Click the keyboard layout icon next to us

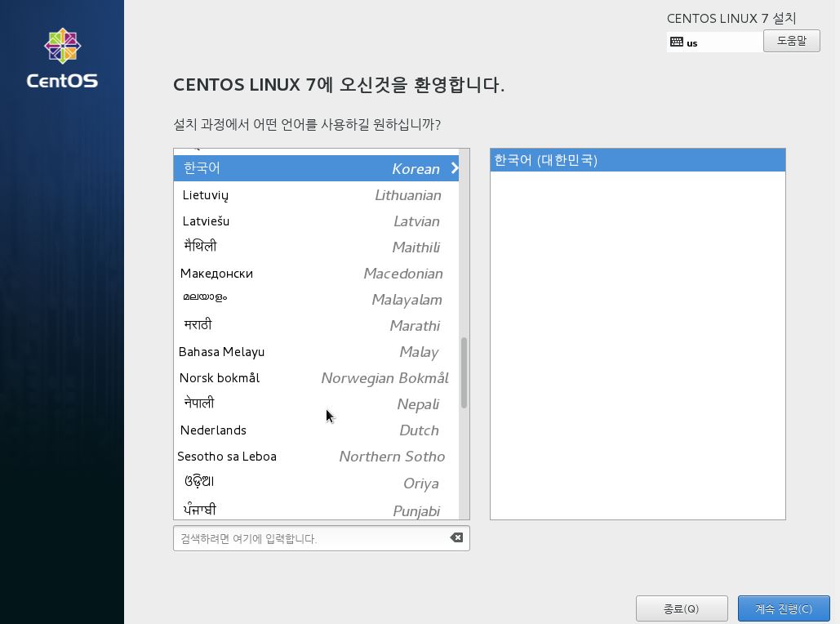[x=677, y=42]
